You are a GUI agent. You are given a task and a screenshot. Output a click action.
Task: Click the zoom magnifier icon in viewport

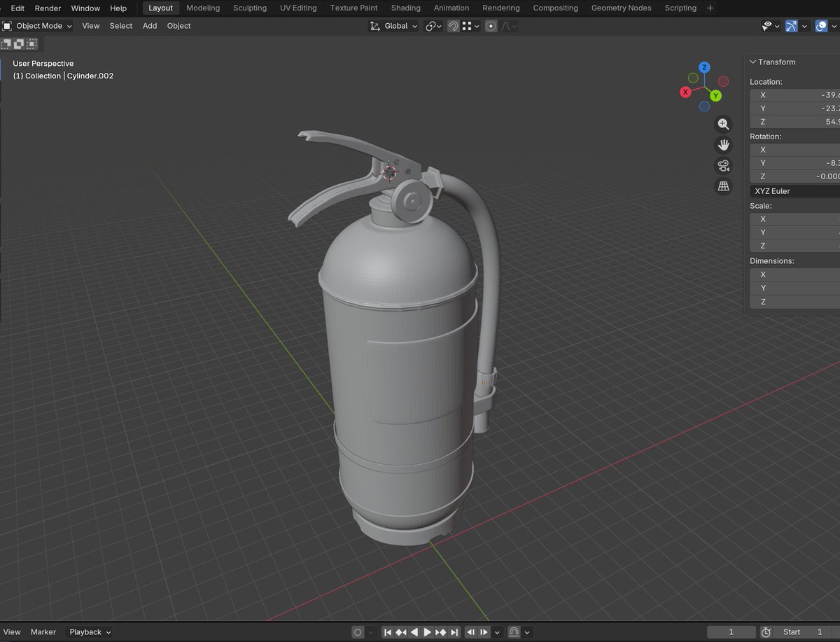(x=723, y=125)
